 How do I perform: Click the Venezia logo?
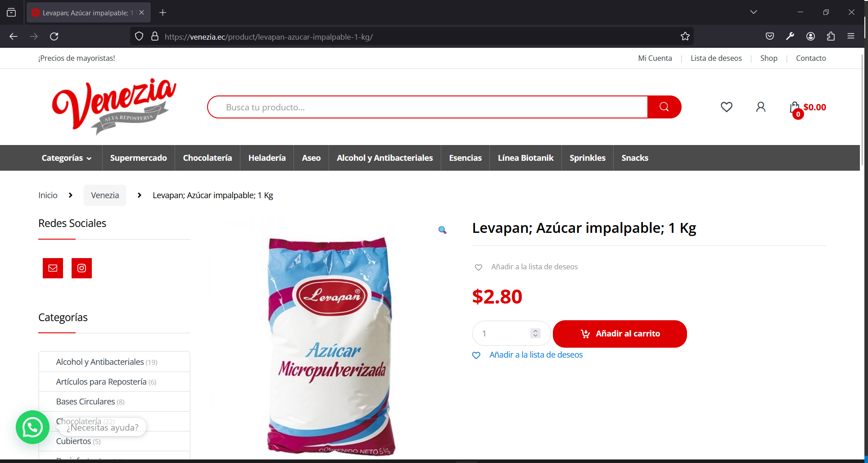114,107
